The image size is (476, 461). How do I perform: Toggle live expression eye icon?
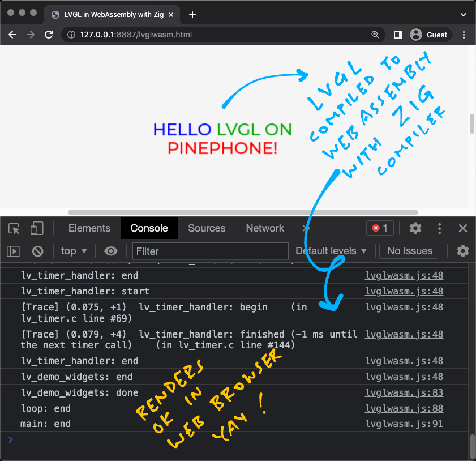point(111,251)
